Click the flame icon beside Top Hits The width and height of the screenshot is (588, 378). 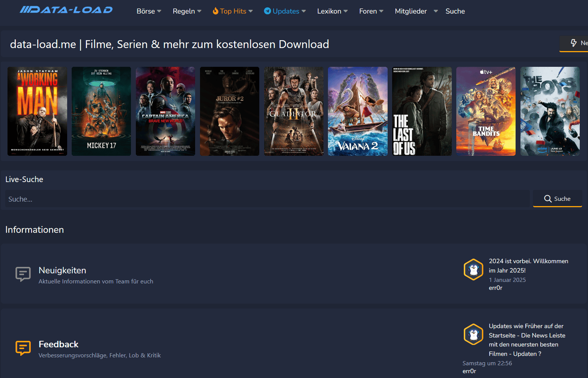pyautogui.click(x=215, y=11)
